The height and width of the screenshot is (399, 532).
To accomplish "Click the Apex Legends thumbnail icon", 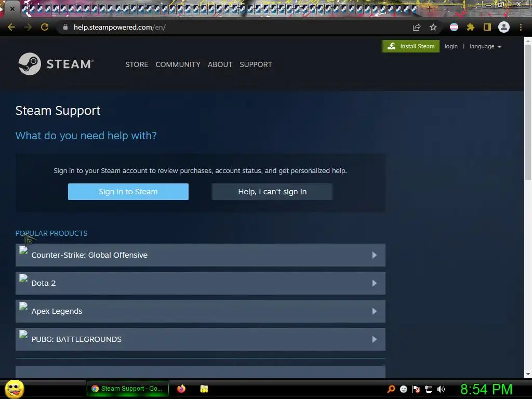I will 23,307.
